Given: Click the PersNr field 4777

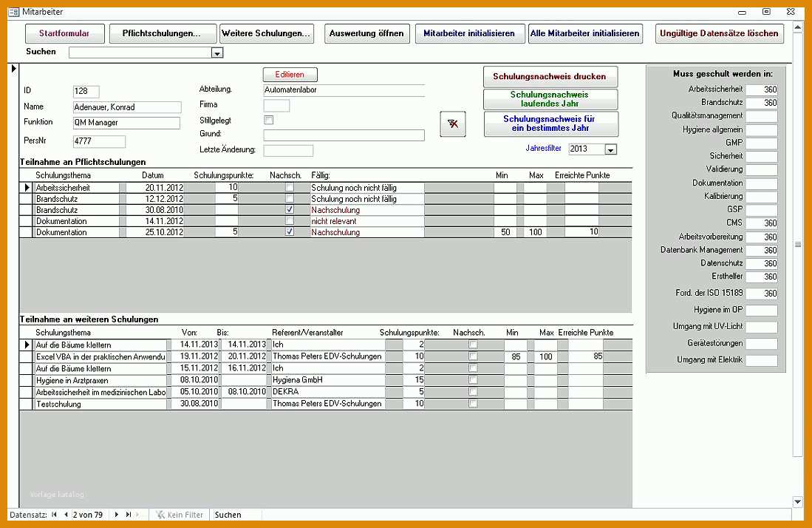Looking at the screenshot, I should [99, 141].
